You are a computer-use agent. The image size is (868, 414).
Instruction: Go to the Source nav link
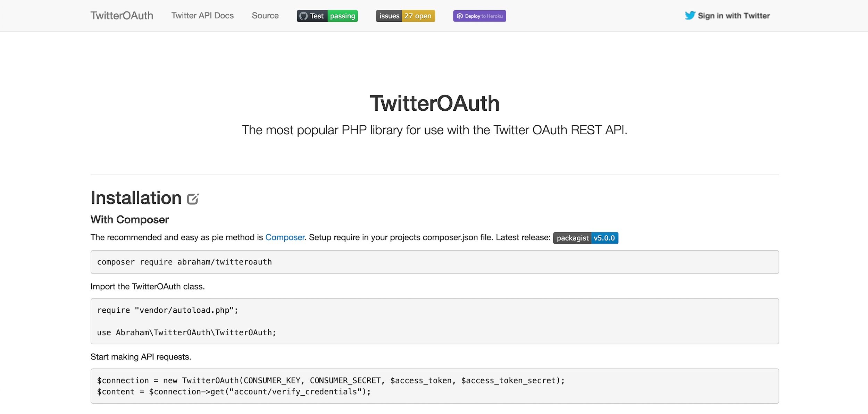265,16
